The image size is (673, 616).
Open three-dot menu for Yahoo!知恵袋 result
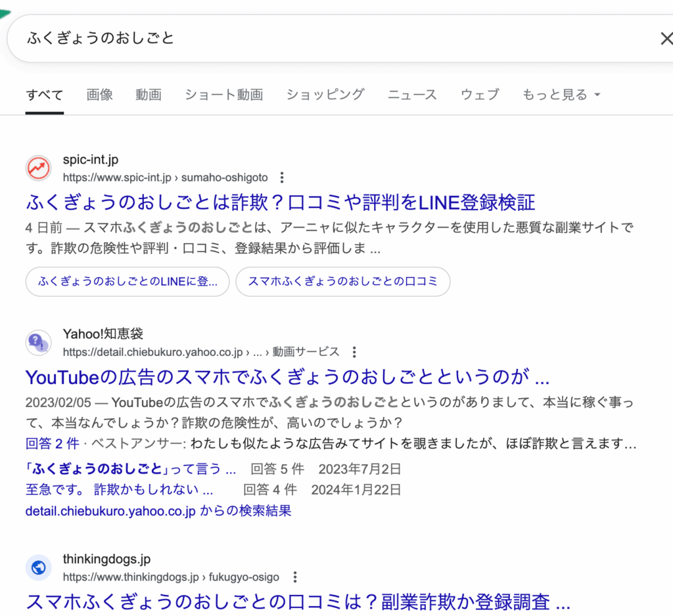(x=354, y=352)
